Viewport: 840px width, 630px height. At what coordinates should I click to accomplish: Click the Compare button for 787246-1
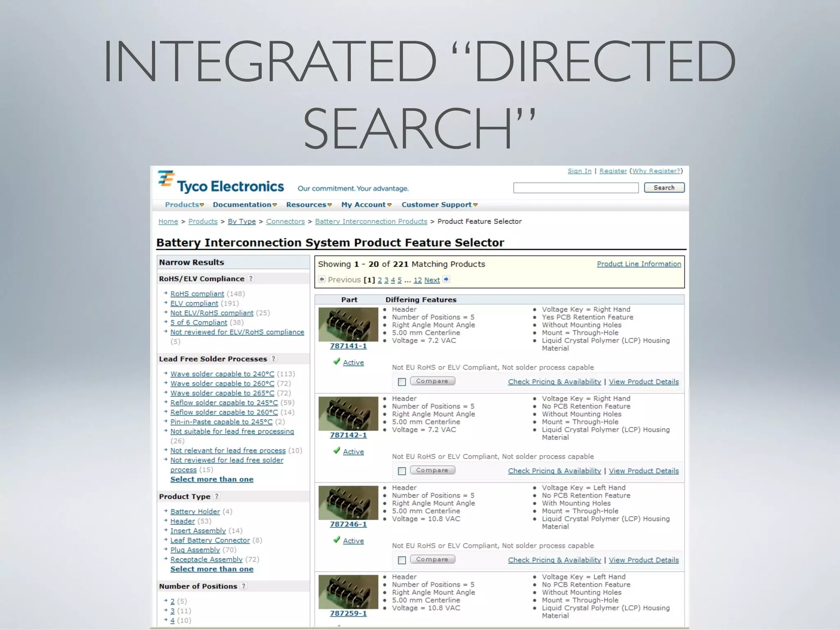pyautogui.click(x=432, y=559)
